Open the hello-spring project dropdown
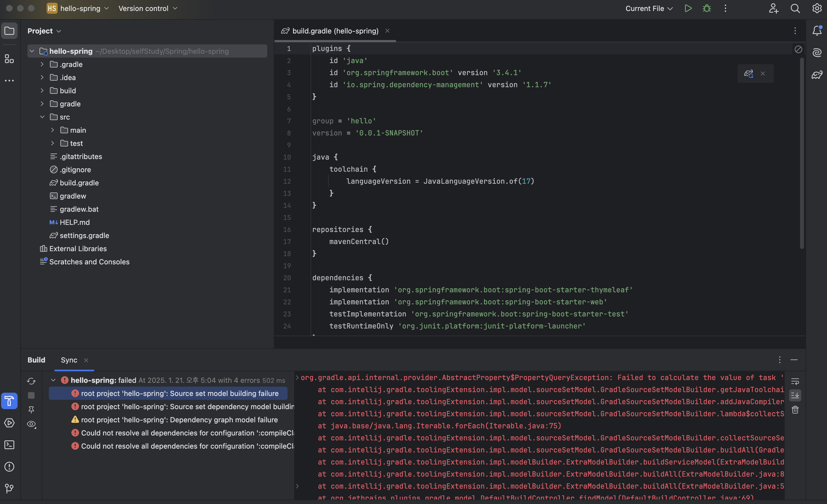Screen dimensions: 827x504 point(78,9)
